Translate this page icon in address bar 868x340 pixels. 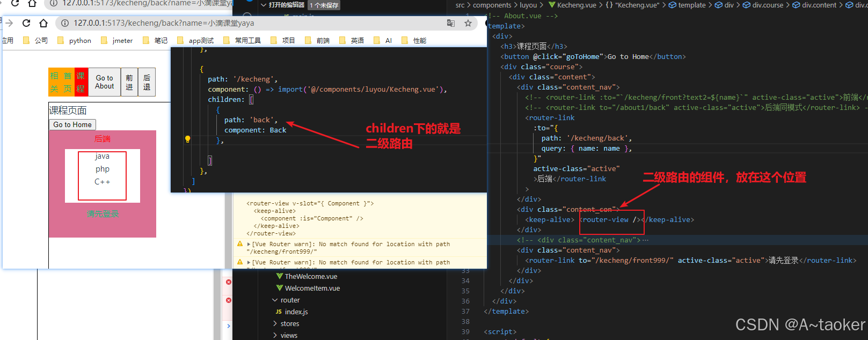click(451, 23)
